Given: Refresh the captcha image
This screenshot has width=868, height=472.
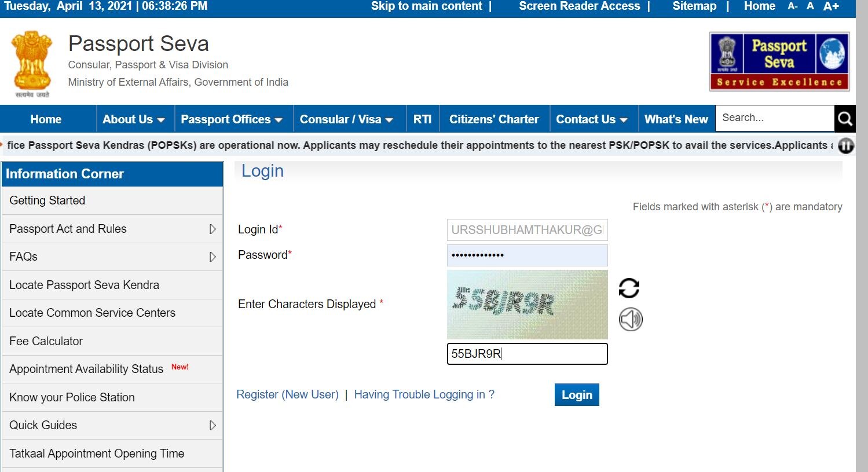Looking at the screenshot, I should coord(629,288).
